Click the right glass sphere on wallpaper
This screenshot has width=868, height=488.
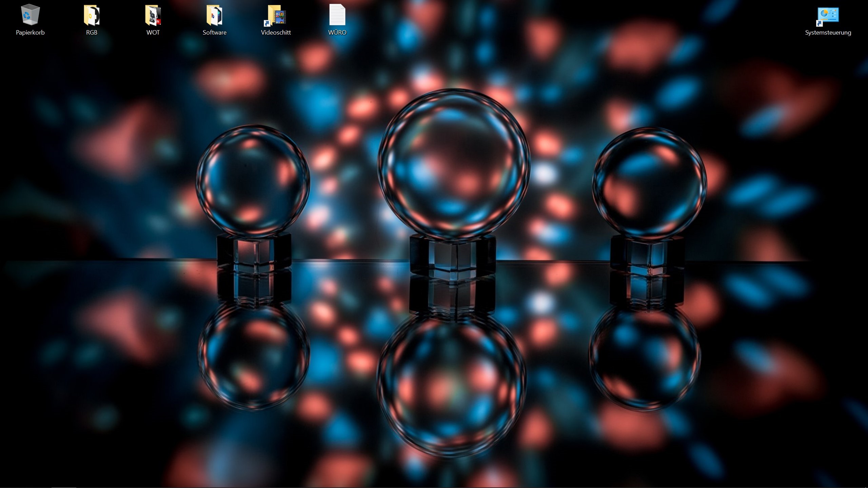[649, 183]
